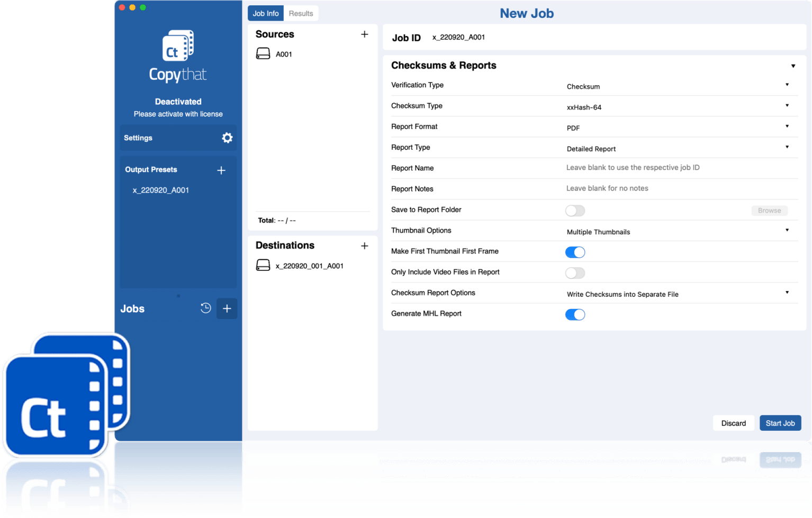The height and width of the screenshot is (518, 812).
Task: Enable the Save to Report Folder toggle
Action: pos(575,211)
